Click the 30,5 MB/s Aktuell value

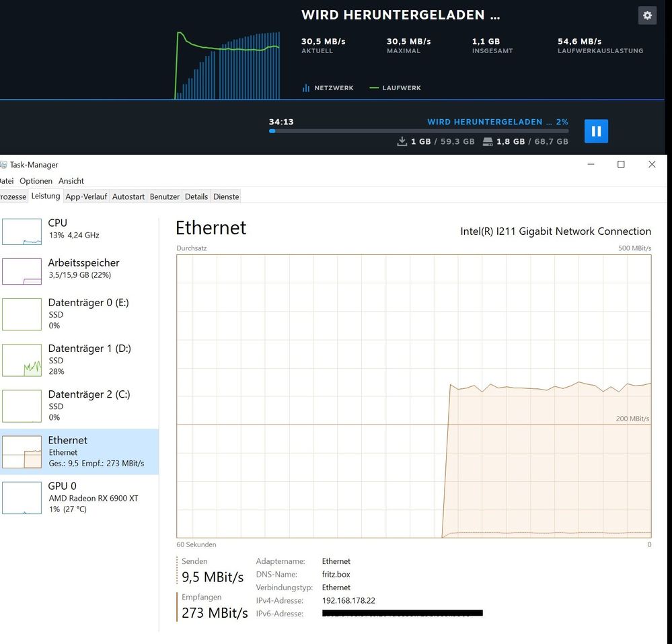coord(323,42)
